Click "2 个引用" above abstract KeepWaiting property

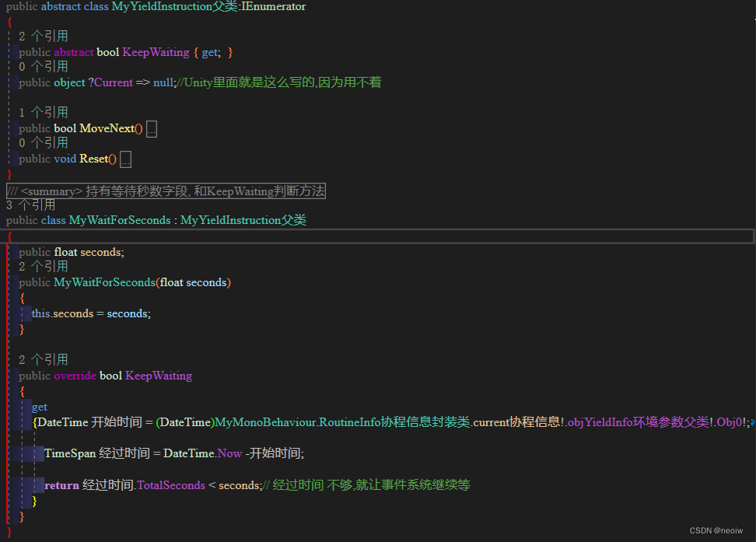coord(41,36)
